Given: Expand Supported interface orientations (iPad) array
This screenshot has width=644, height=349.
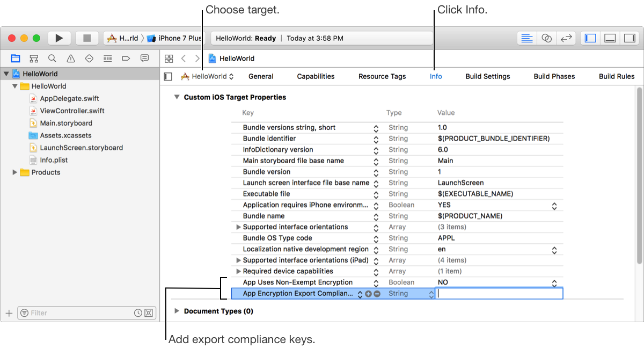Looking at the screenshot, I should 238,260.
